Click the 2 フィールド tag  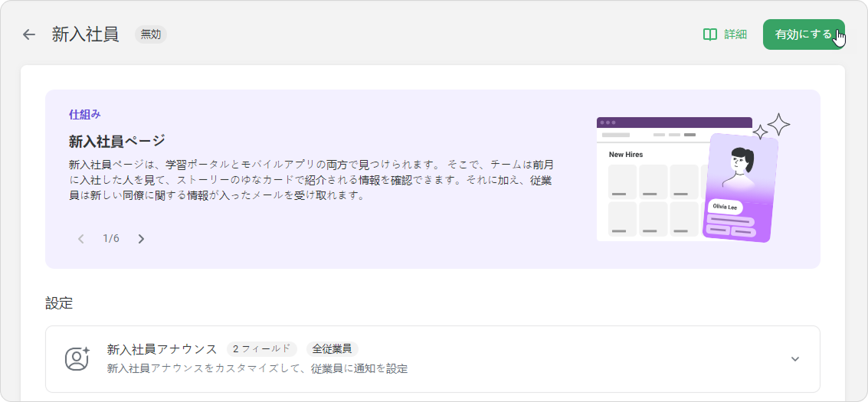[261, 349]
